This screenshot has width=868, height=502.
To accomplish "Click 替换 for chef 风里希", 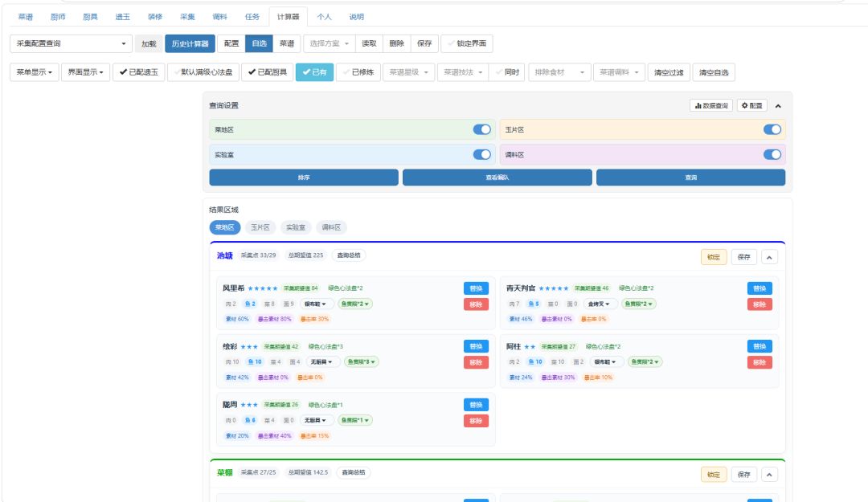I will tap(476, 288).
